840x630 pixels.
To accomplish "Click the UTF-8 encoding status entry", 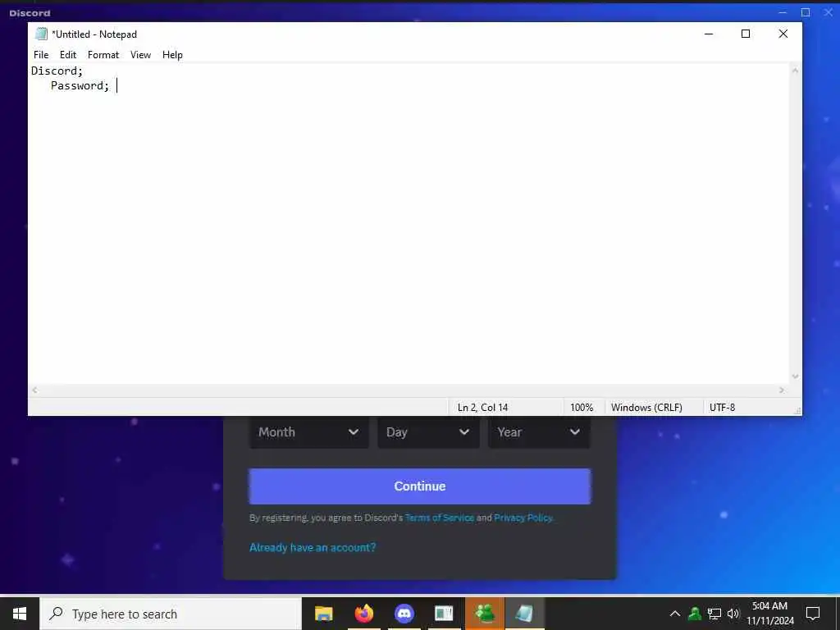I will point(722,408).
